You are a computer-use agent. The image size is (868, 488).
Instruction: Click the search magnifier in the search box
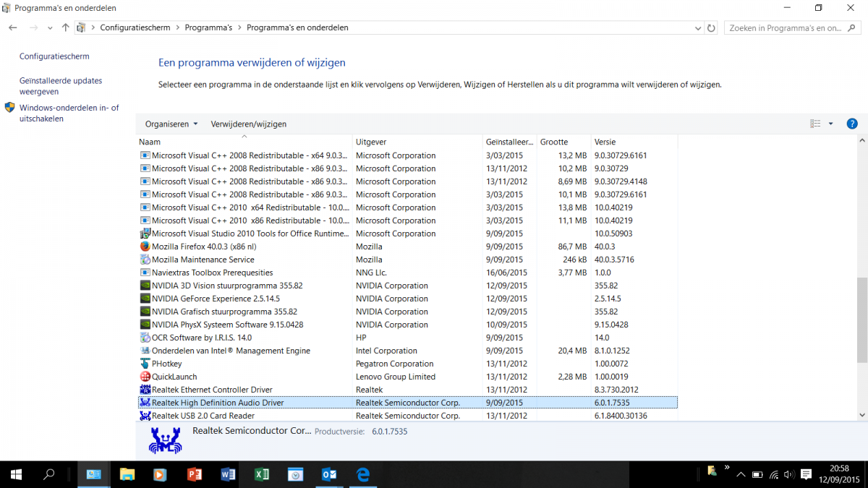point(854,28)
